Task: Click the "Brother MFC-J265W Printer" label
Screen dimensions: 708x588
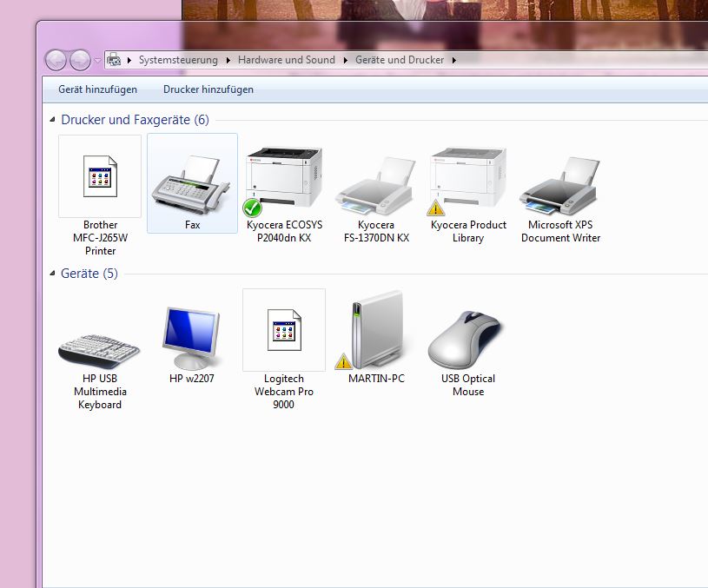Action: point(100,238)
